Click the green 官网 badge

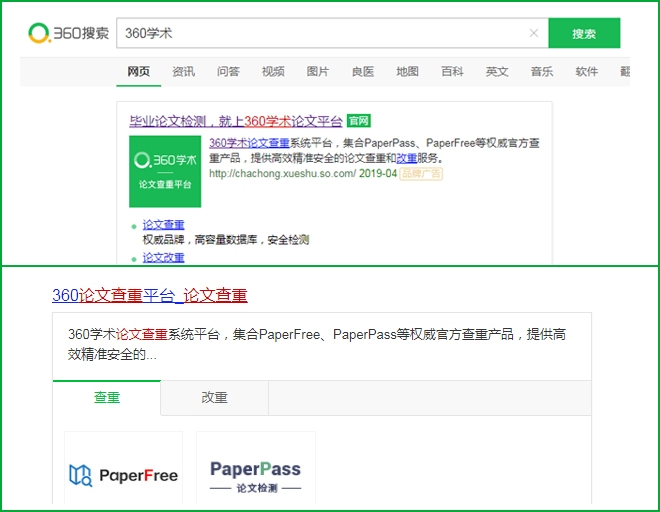click(x=359, y=121)
